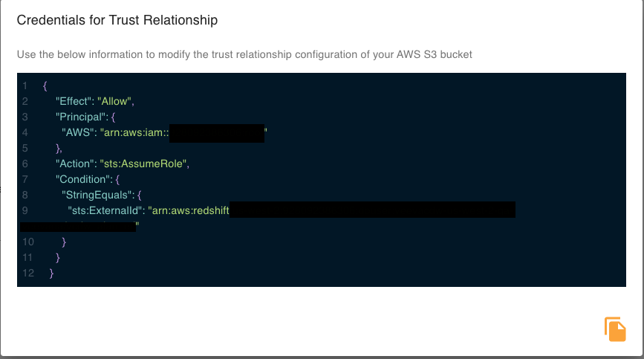Click the "Action" key on line 6
The width and height of the screenshot is (644, 359).
(74, 164)
